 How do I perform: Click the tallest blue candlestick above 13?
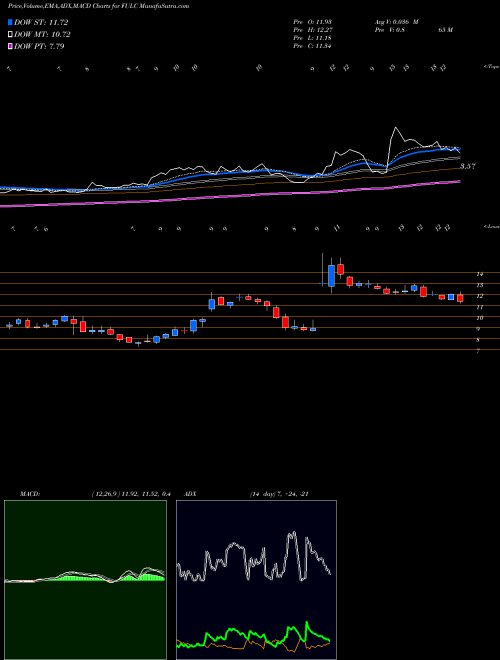point(331,276)
